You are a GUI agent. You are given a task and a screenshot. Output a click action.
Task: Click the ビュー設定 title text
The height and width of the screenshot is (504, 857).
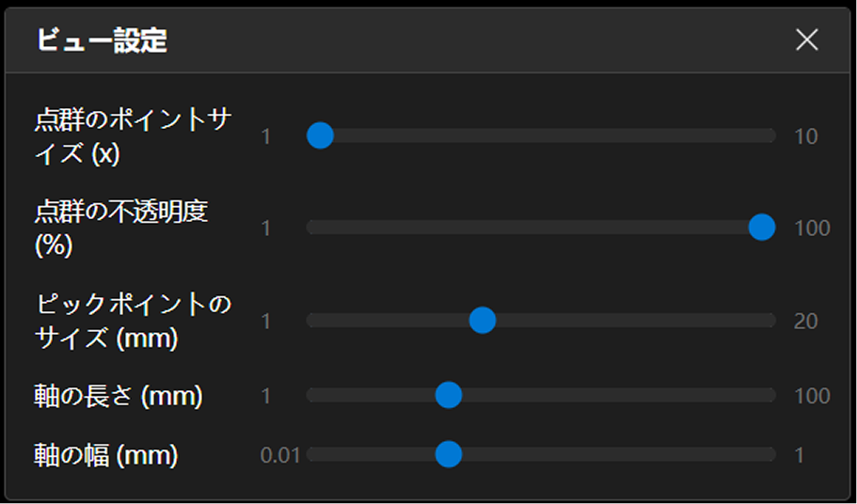click(102, 40)
